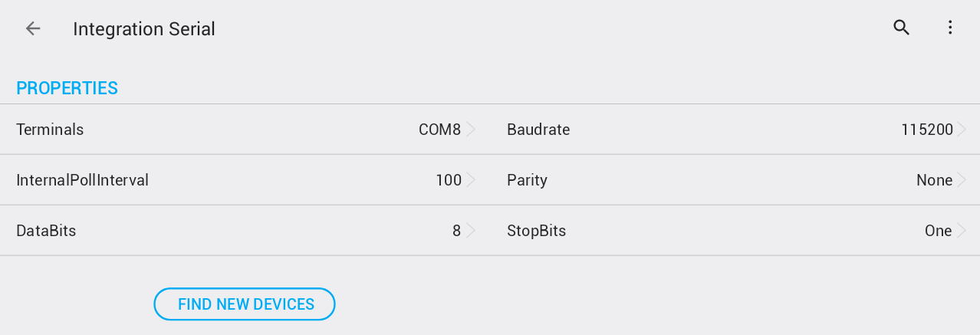Select the Parity property label

(527, 180)
